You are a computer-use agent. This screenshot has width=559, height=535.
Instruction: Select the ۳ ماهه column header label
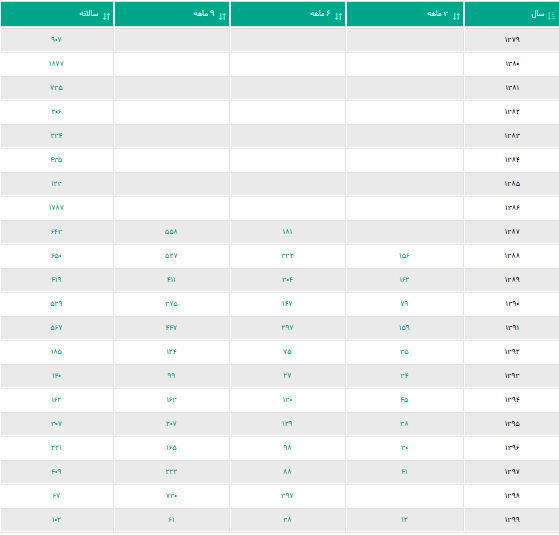click(x=437, y=14)
